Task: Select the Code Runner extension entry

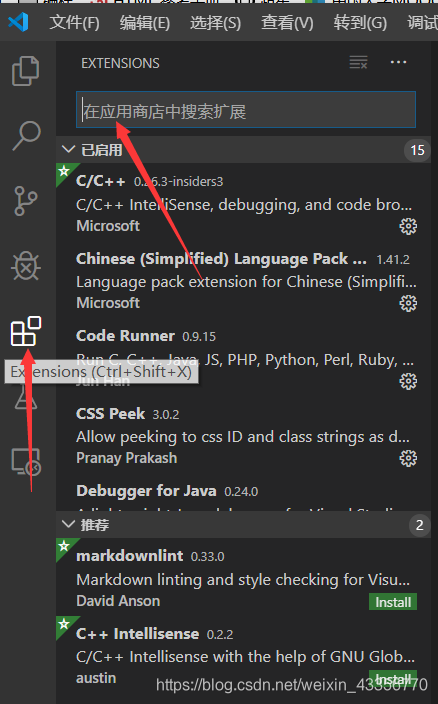Action: pos(243,357)
